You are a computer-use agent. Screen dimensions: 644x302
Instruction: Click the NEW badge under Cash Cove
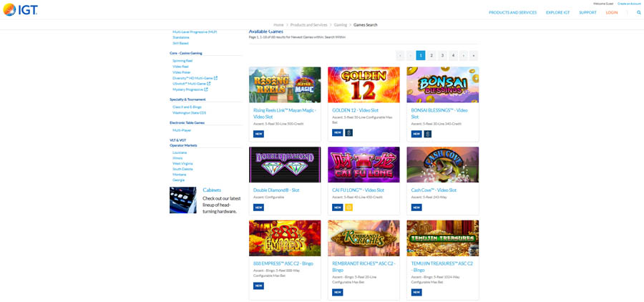[x=416, y=208]
